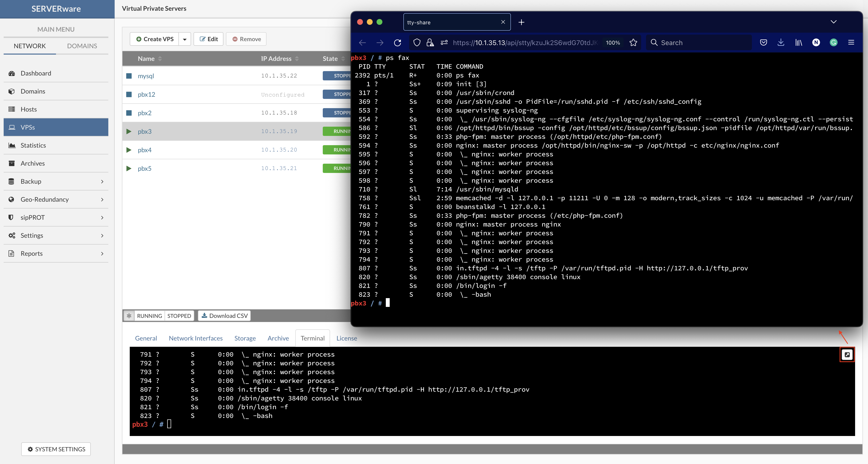Click the browser Search field

pyautogui.click(x=699, y=42)
